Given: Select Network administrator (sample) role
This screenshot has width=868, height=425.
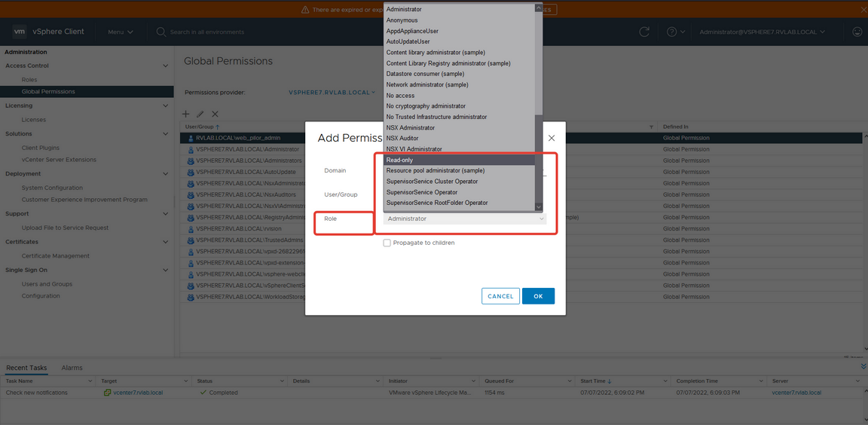Looking at the screenshot, I should click(459, 84).
